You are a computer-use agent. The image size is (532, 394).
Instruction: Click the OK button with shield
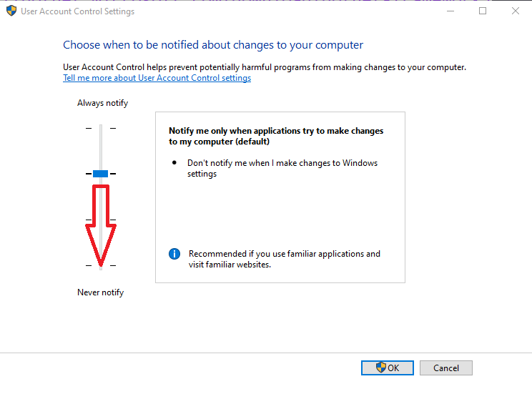387,368
